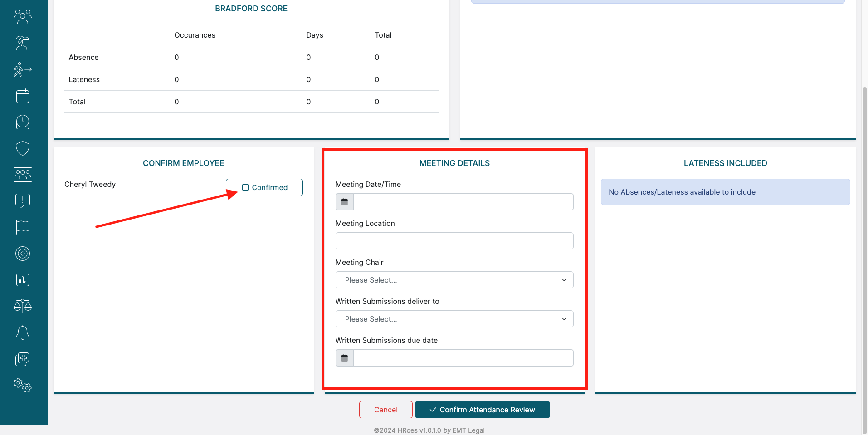Open the holiday palm tree icon

(22, 43)
